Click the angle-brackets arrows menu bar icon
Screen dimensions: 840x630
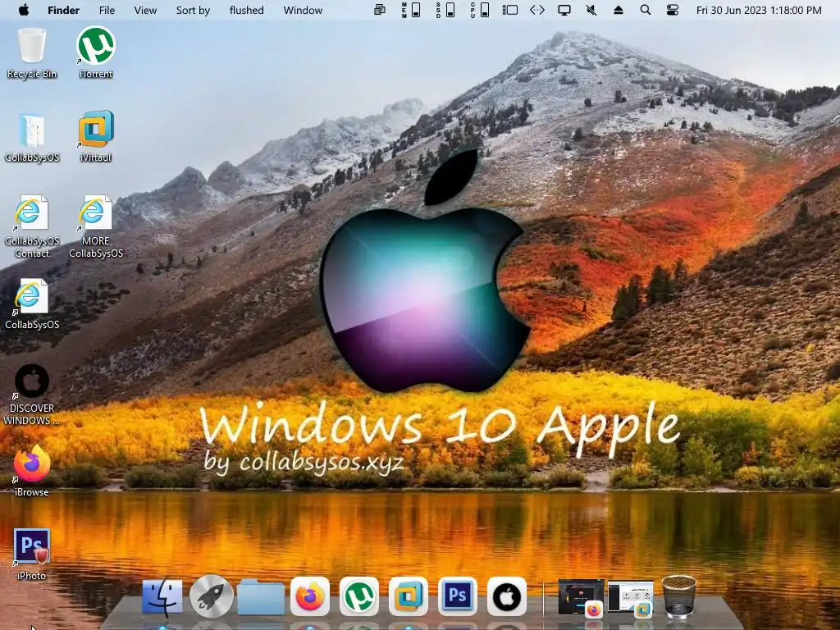click(536, 10)
